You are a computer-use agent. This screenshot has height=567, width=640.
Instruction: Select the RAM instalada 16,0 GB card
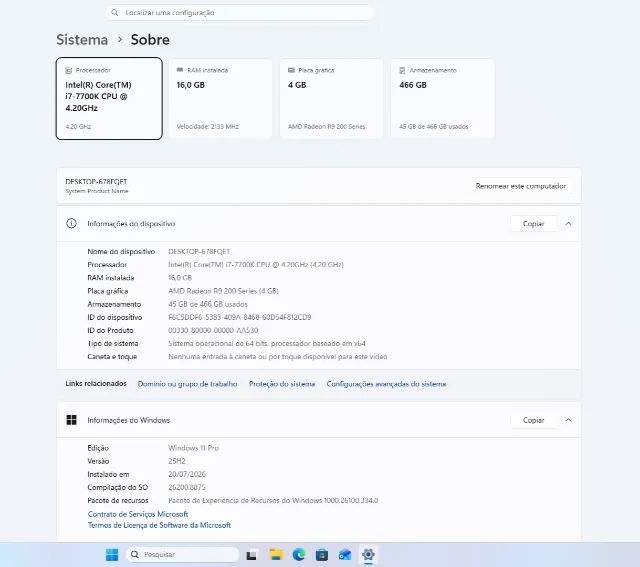click(x=220, y=98)
